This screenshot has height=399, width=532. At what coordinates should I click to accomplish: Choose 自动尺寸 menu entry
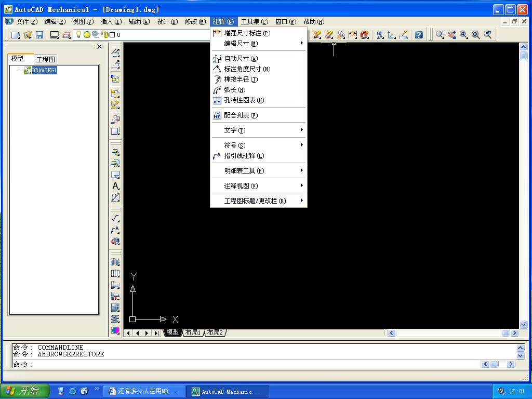tap(259, 59)
